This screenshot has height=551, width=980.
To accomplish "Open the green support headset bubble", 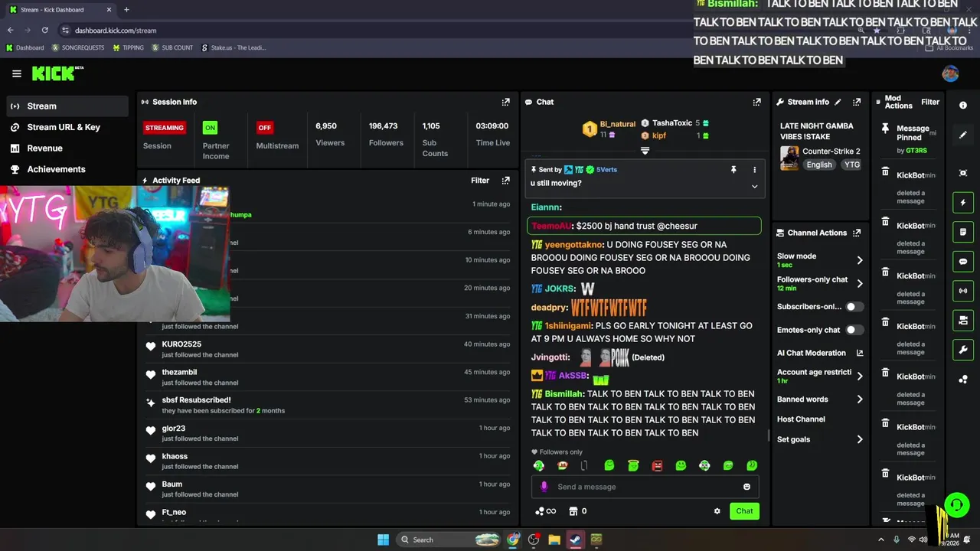I will pyautogui.click(x=956, y=504).
